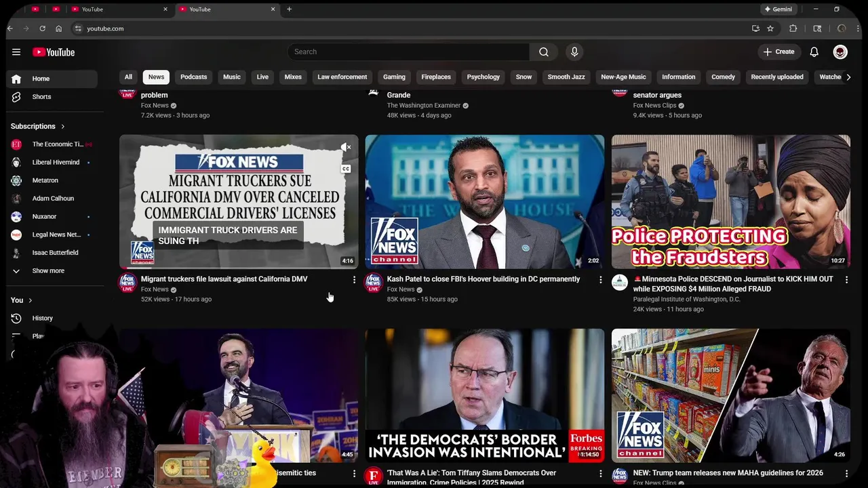Toggle captions on the truckers preview

[346, 169]
